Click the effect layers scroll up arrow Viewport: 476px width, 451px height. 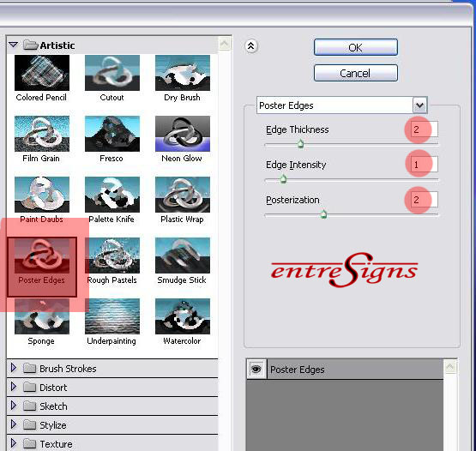pos(450,367)
